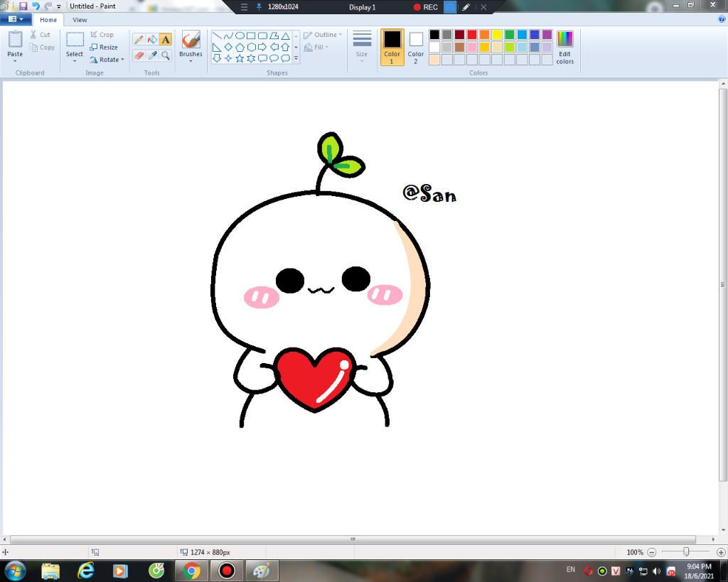Select the Text tool
Viewport: 728px width, 582px height.
pos(166,40)
